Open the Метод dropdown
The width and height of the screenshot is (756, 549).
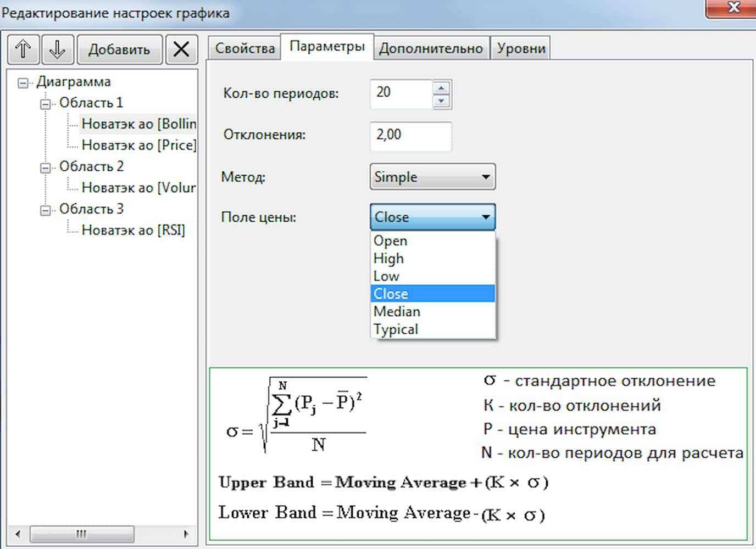click(432, 177)
